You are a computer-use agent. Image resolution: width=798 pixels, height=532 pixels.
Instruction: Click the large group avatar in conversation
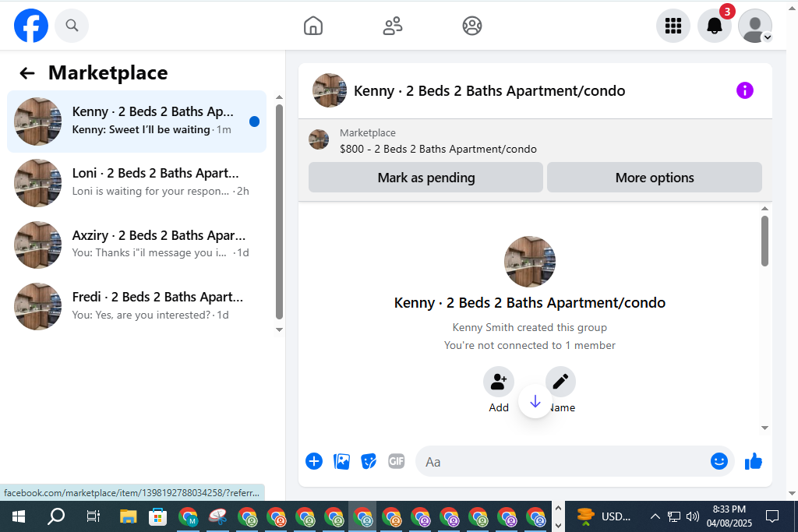coord(529,262)
